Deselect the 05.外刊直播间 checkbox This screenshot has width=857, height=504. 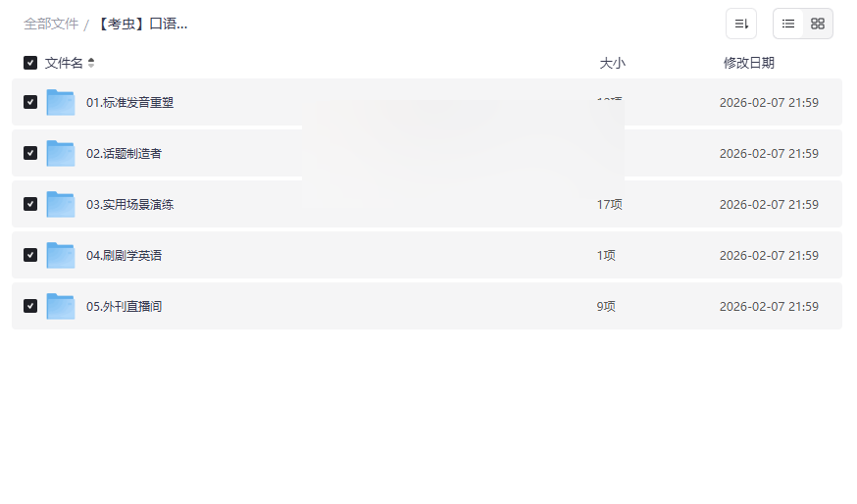[30, 306]
